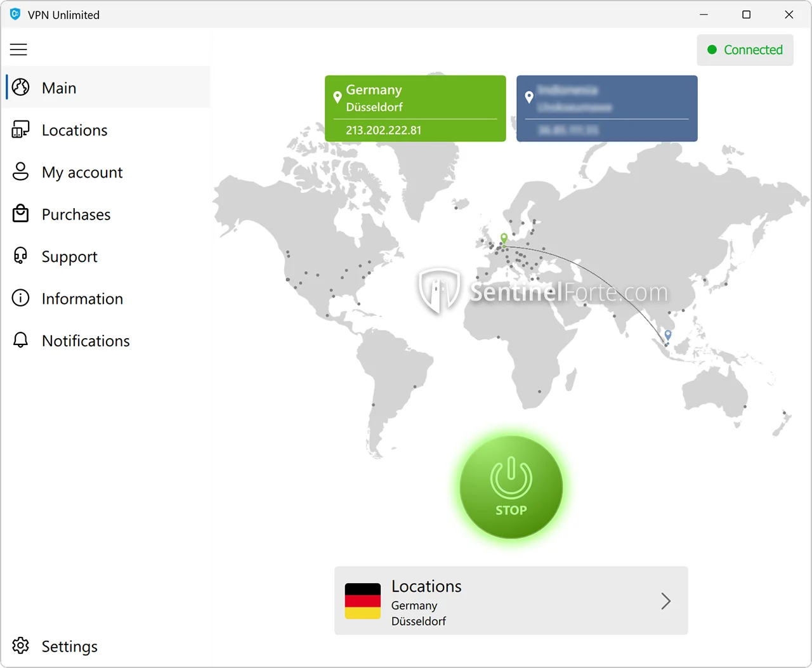Minimize the VPN Unlimited window
Image resolution: width=812 pixels, height=668 pixels.
(x=704, y=14)
